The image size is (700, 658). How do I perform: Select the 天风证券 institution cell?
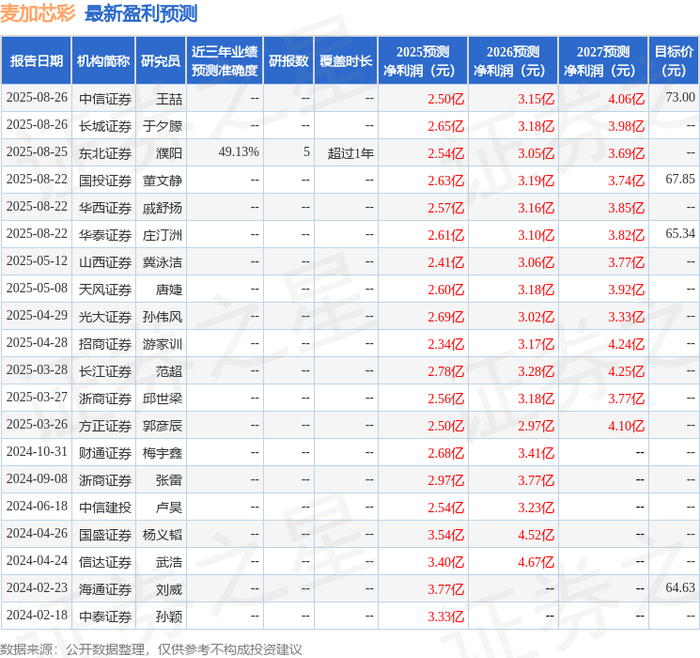pyautogui.click(x=105, y=289)
